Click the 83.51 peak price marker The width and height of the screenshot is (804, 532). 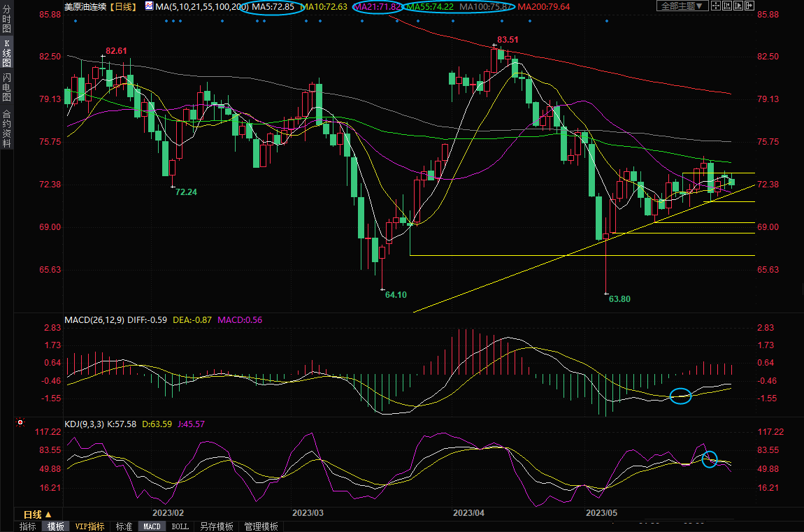pos(508,40)
